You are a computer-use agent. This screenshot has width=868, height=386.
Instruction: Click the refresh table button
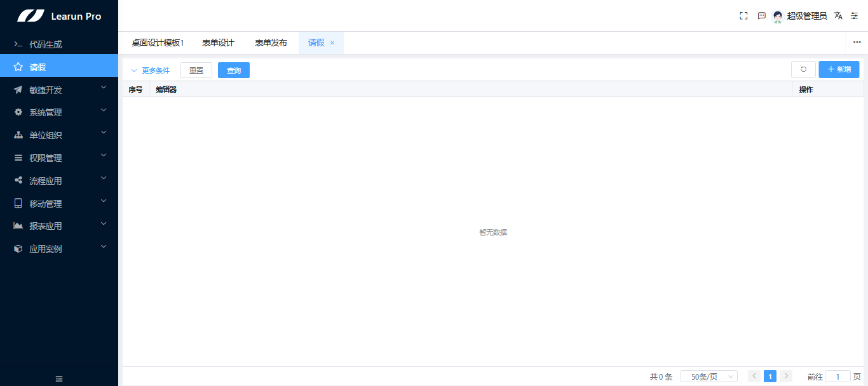(x=803, y=69)
